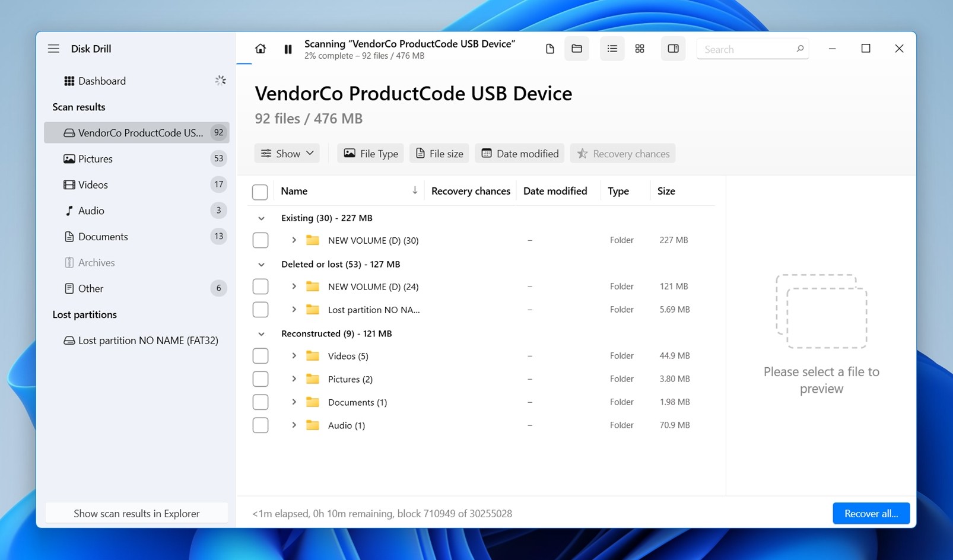The width and height of the screenshot is (953, 560).
Task: Collapse the Deleted or lost group
Action: [x=261, y=265]
